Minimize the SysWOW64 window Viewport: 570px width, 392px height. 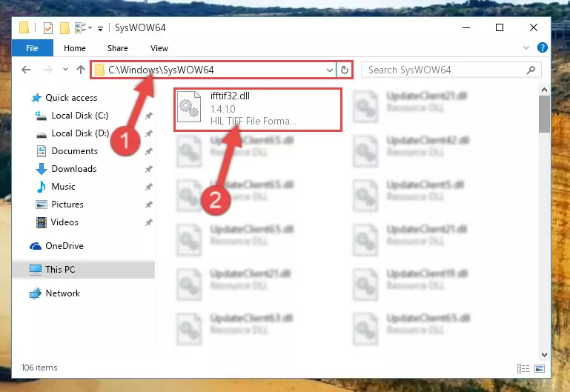click(x=466, y=27)
